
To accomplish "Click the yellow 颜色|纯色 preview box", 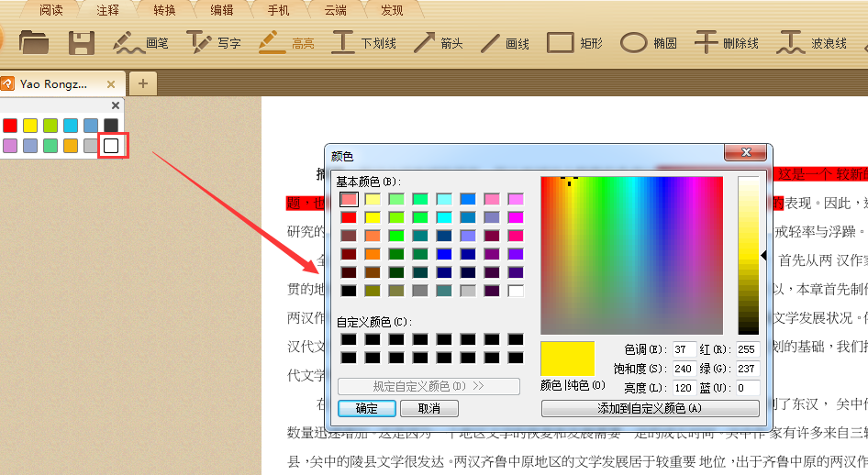I will pyautogui.click(x=567, y=359).
